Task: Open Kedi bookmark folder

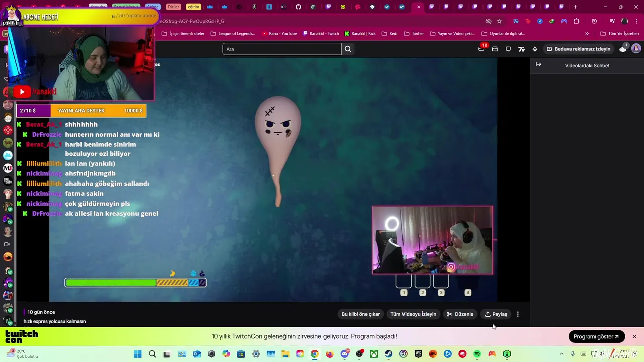Action: coord(389,34)
